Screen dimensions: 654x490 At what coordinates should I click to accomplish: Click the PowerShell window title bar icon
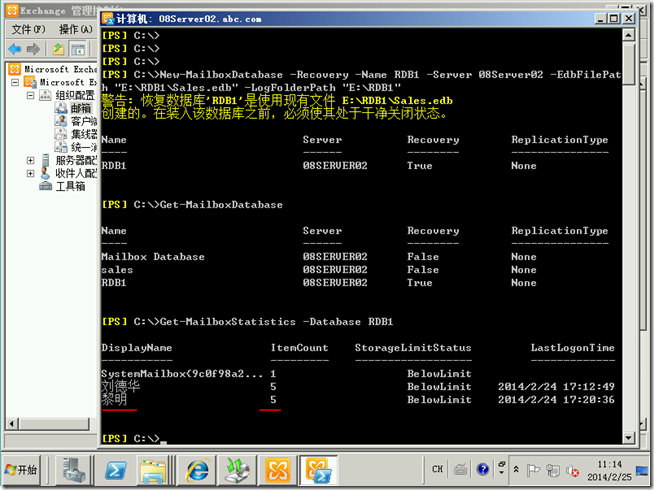click(x=108, y=18)
